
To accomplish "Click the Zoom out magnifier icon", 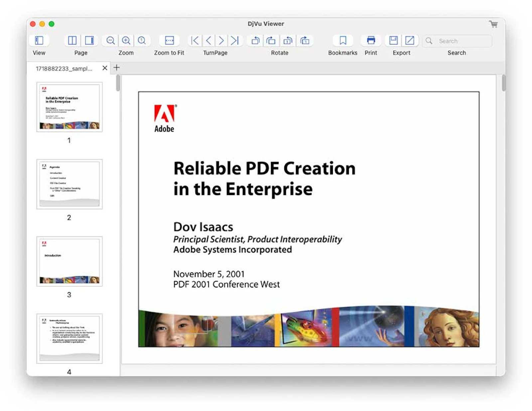I will (x=110, y=41).
